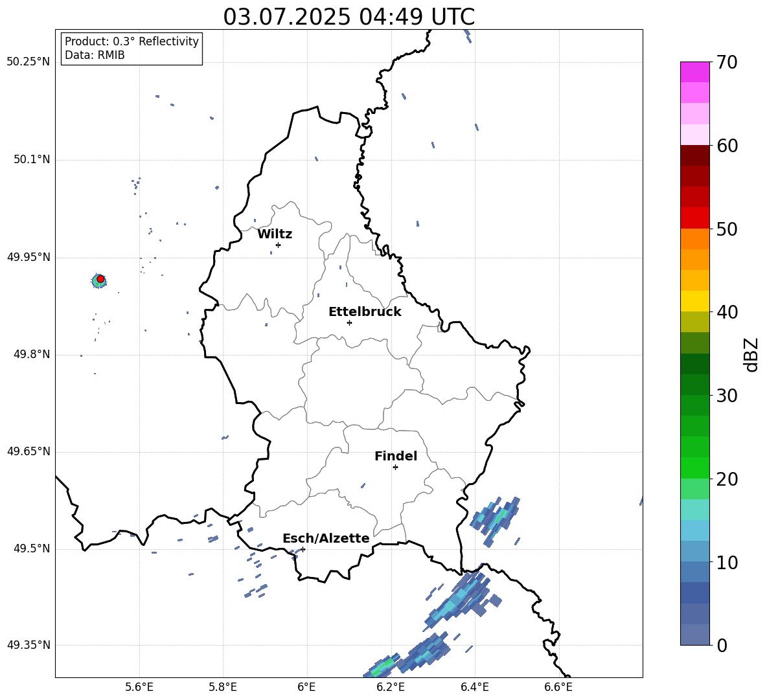767x700 pixels.
Task: Click the colorbar label 30
Action: pos(727,396)
